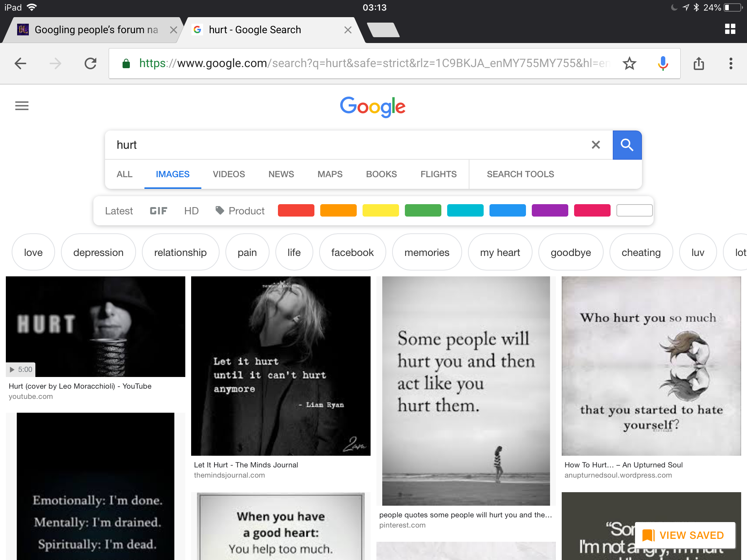
Task: Click the browser forward arrow
Action: tap(55, 63)
